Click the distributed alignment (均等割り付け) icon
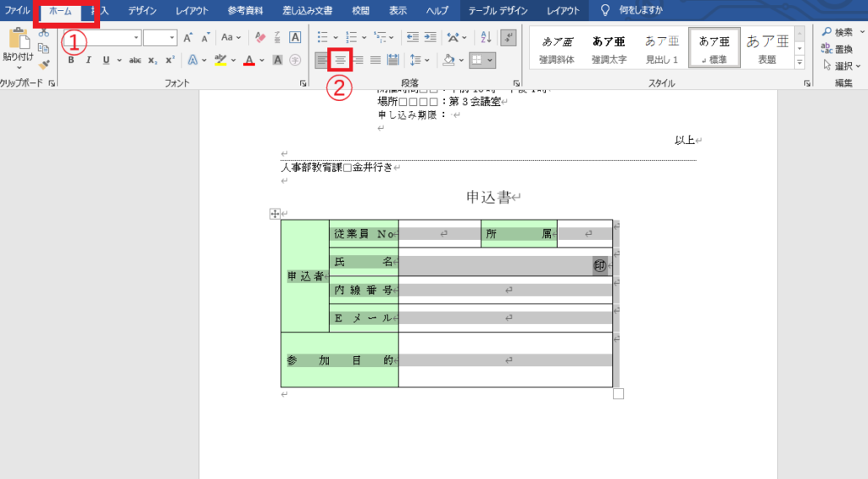This screenshot has width=868, height=479. click(392, 60)
